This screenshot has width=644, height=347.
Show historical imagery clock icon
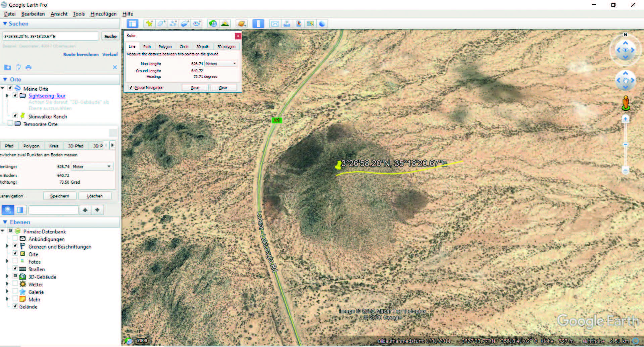213,23
